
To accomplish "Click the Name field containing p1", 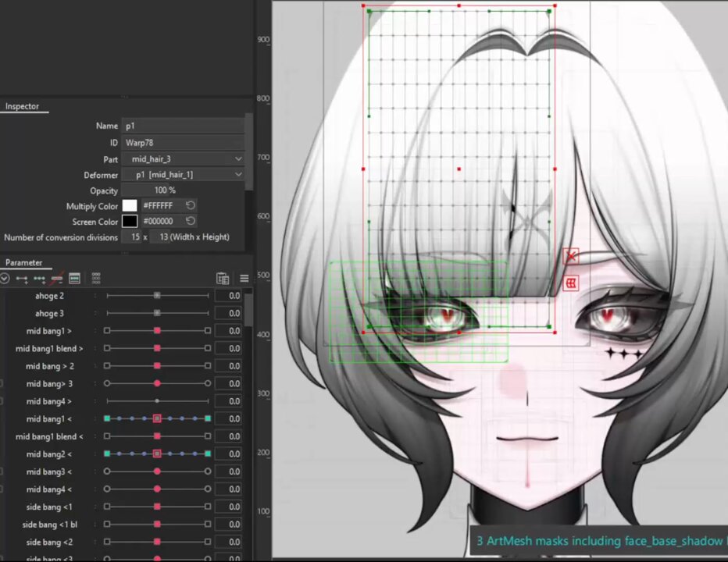I will point(183,126).
